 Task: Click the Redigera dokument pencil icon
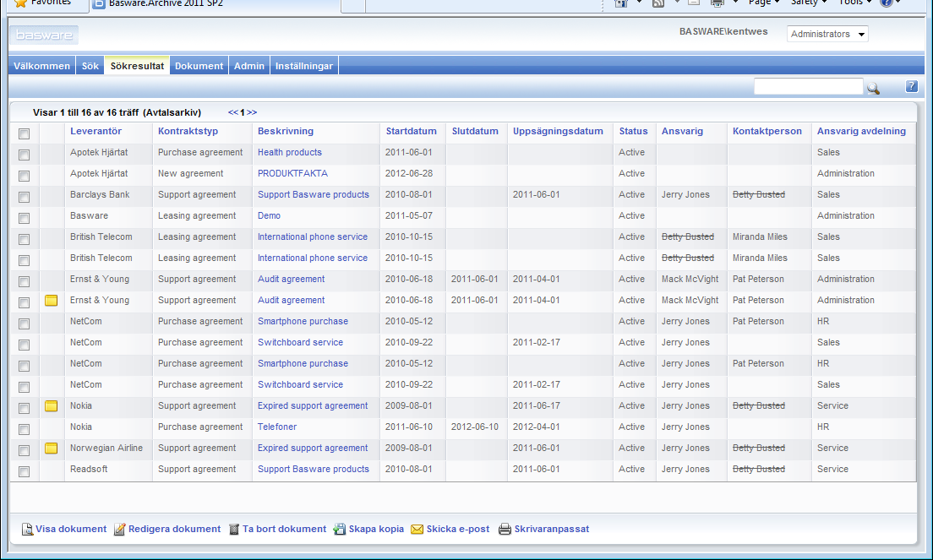(120, 529)
